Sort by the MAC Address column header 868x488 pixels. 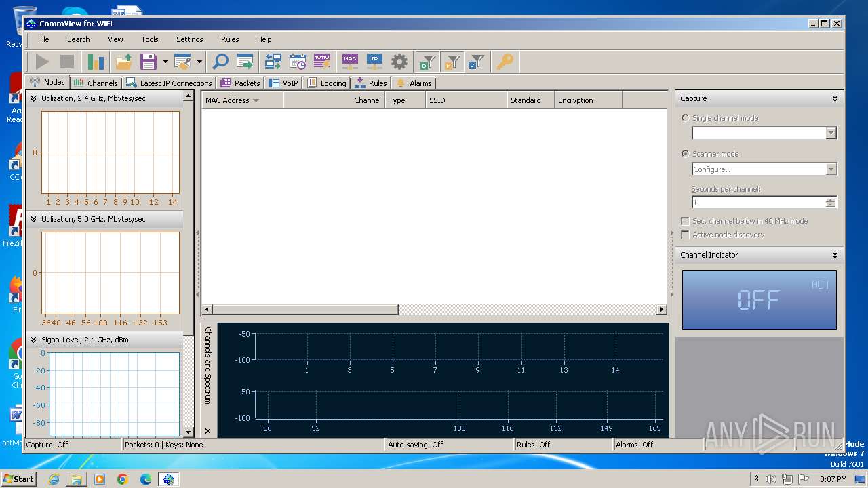point(242,100)
